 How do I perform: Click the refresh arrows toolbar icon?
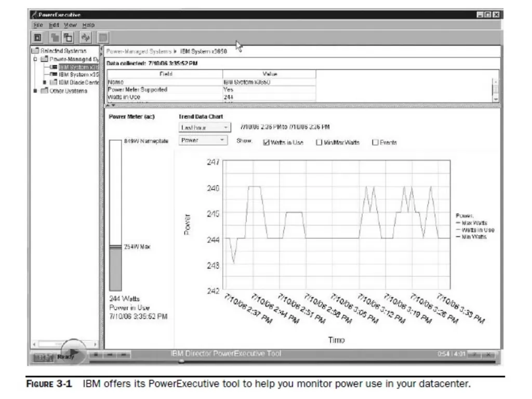point(86,37)
